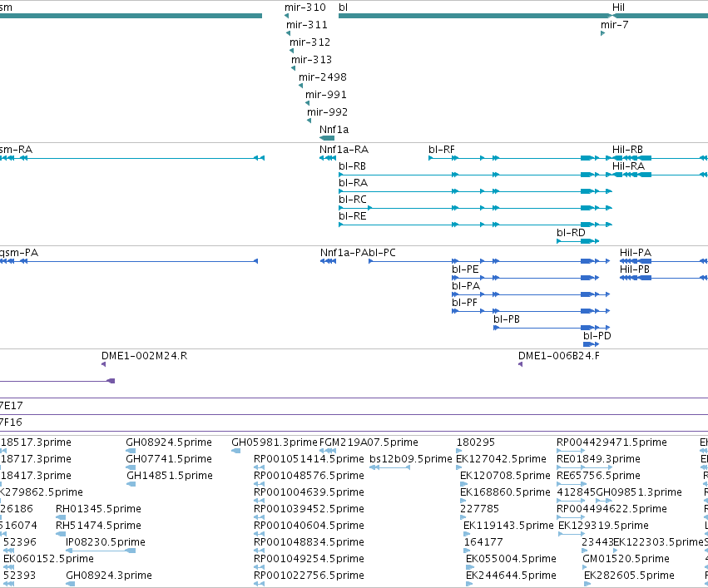
Task: Select the bl-PA protein label
Action: click(x=466, y=286)
